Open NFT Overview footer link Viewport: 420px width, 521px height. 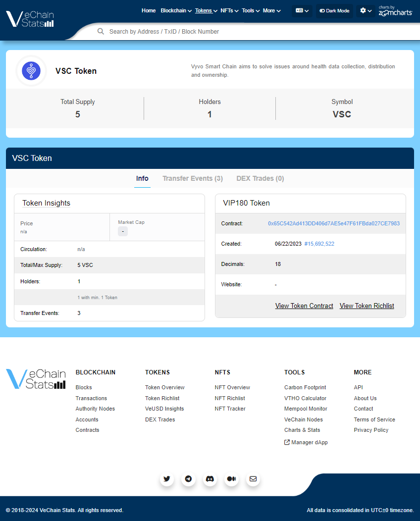pos(232,387)
